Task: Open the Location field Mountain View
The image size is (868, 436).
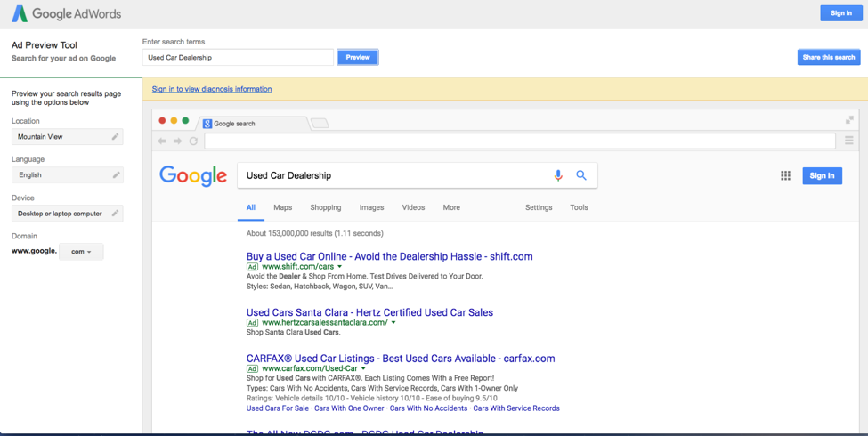Action: (68, 137)
